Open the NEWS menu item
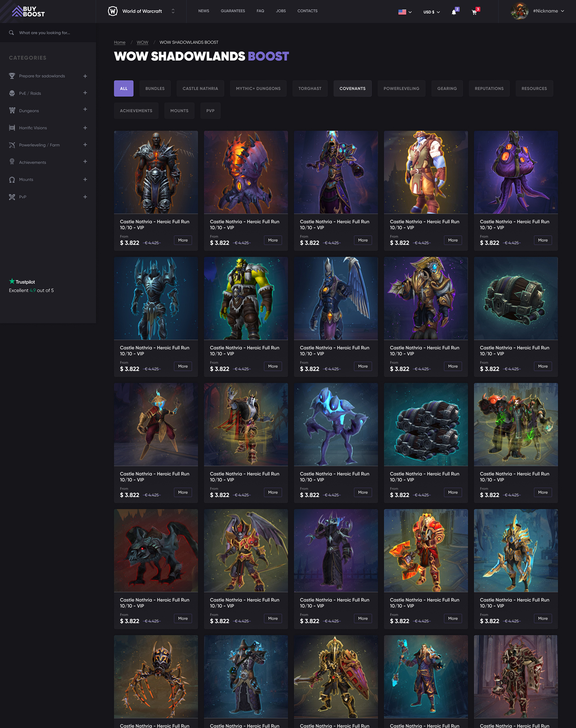The height and width of the screenshot is (728, 576). [x=204, y=11]
